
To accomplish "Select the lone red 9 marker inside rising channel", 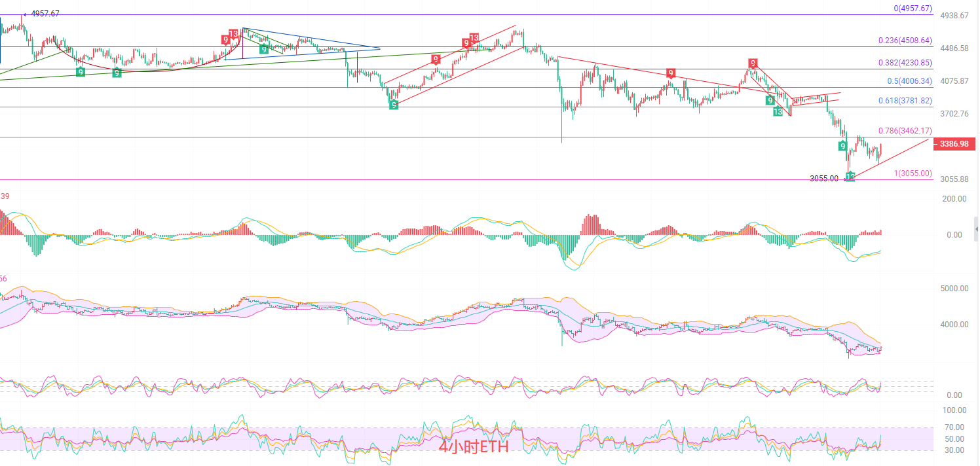I will tap(436, 60).
